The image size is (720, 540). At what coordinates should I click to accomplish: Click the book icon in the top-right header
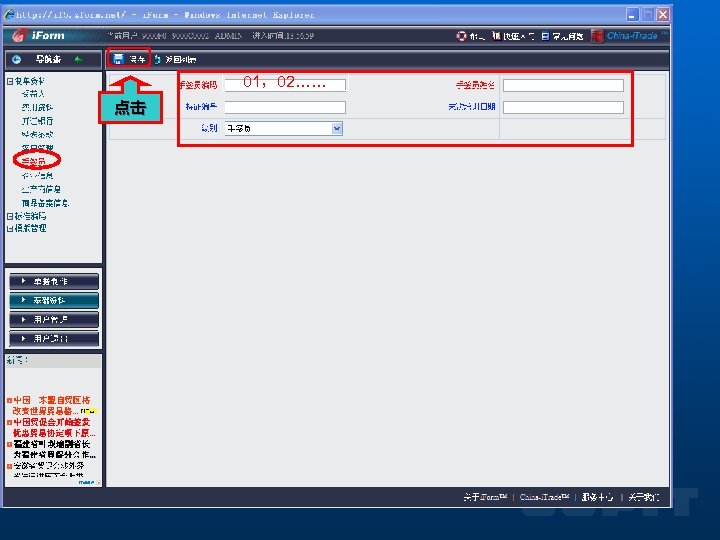point(496,35)
